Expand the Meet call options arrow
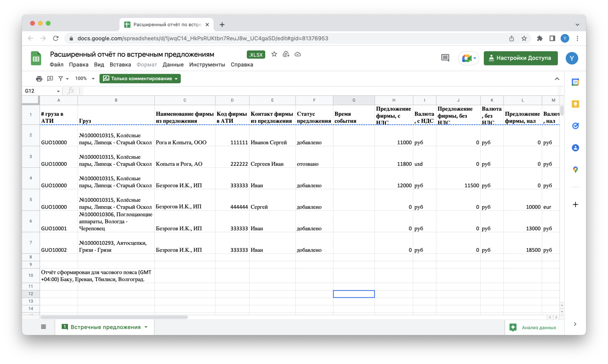Screen dimensions: 608x364 (x=475, y=58)
